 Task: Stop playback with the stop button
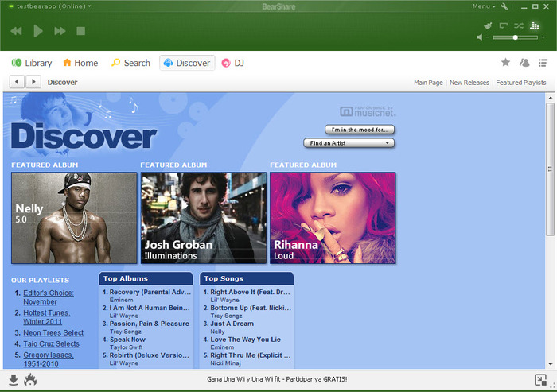(80, 31)
